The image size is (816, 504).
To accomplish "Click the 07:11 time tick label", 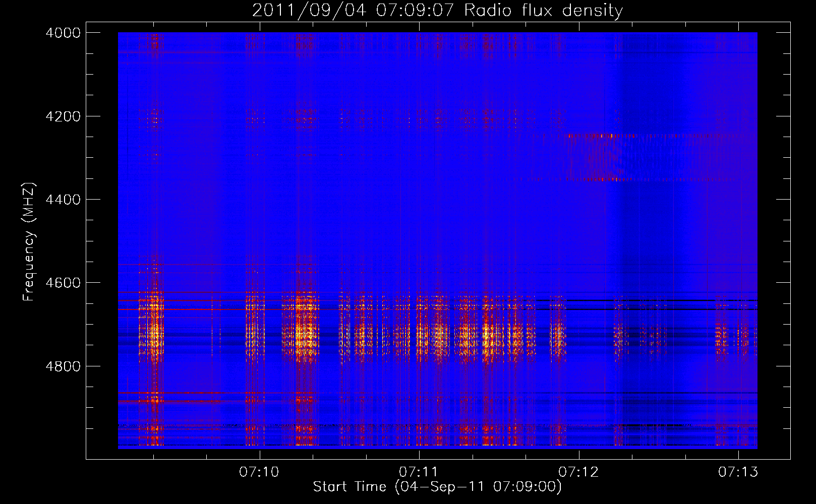I will pos(419,472).
